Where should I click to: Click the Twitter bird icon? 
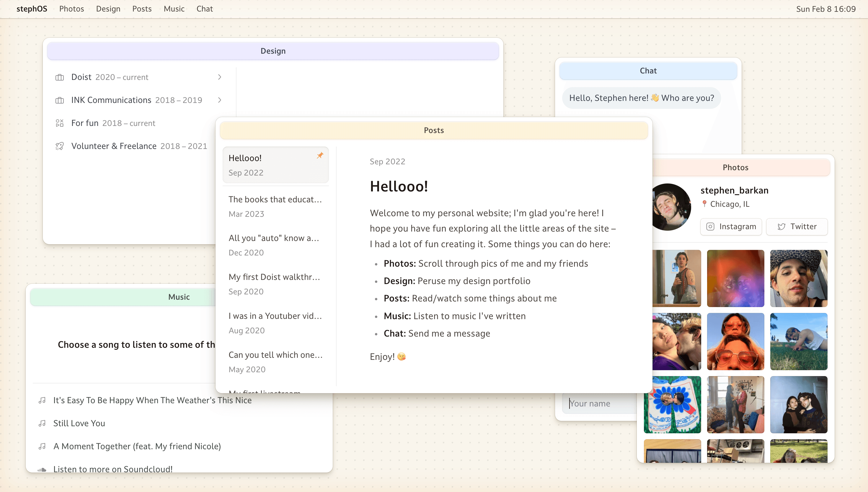[781, 227]
